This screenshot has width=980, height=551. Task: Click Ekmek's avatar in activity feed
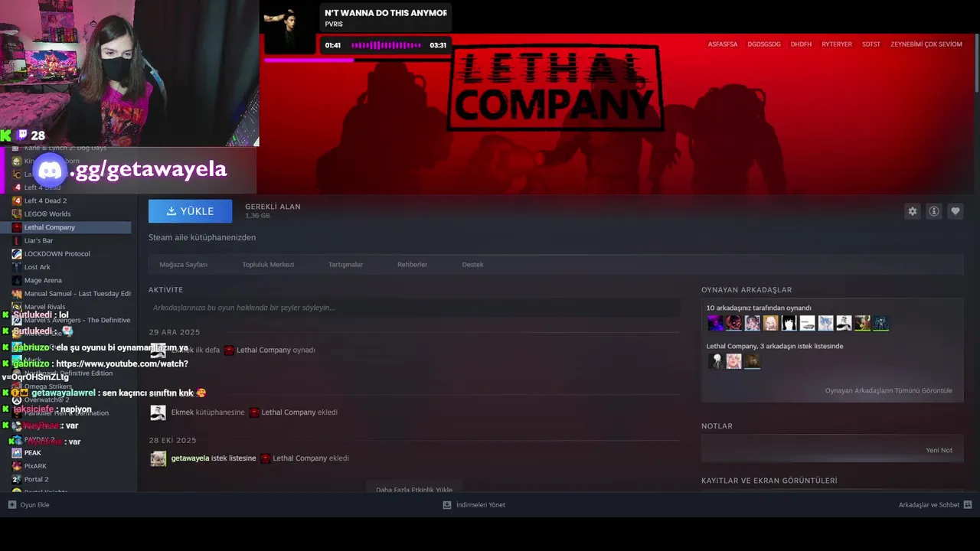(158, 412)
